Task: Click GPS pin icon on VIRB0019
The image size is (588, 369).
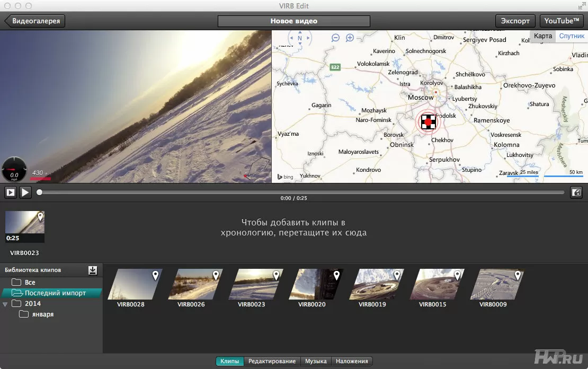Action: click(x=397, y=276)
